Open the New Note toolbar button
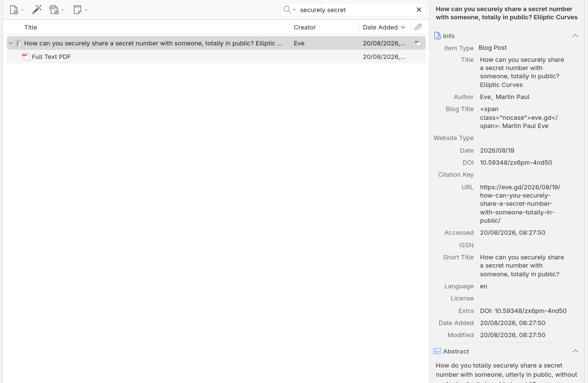 [80, 10]
